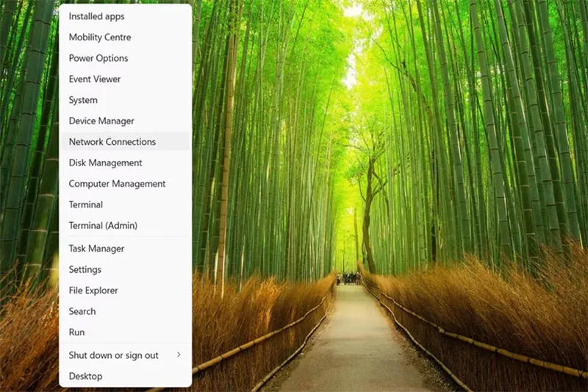Image resolution: width=588 pixels, height=392 pixels.
Task: Open Disk Management
Action: pos(125,163)
